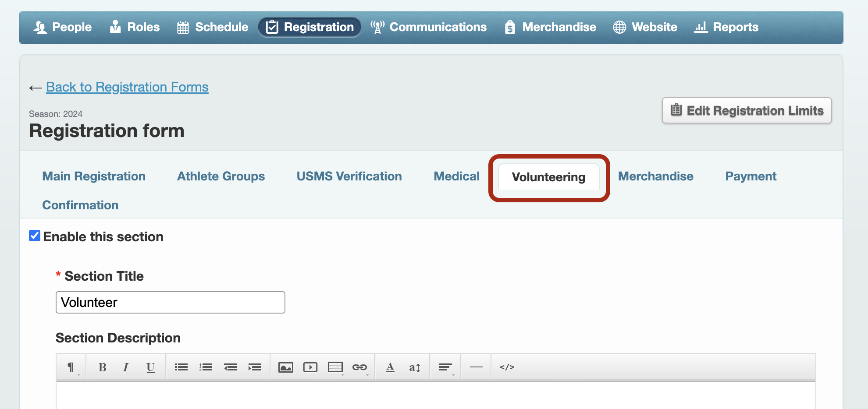Switch to the Athlete Groups tab
This screenshot has height=409, width=868.
point(221,176)
